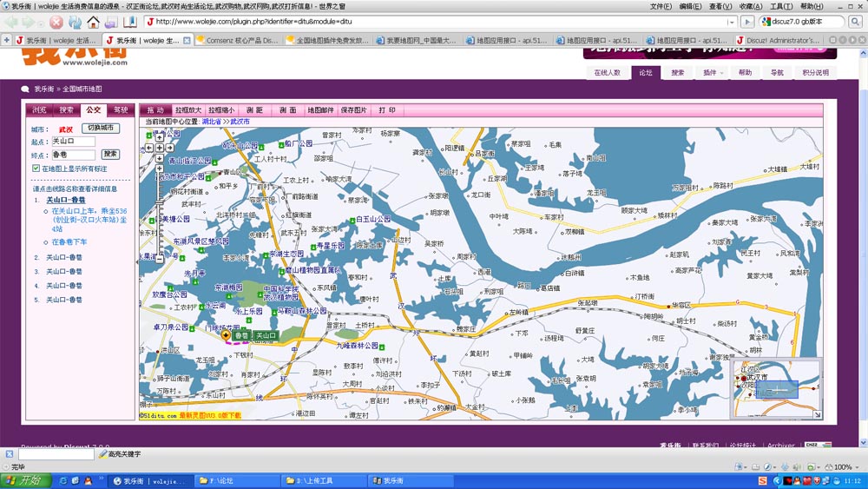Open the 收藏(A) menu
This screenshot has height=489, width=868.
tap(750, 6)
